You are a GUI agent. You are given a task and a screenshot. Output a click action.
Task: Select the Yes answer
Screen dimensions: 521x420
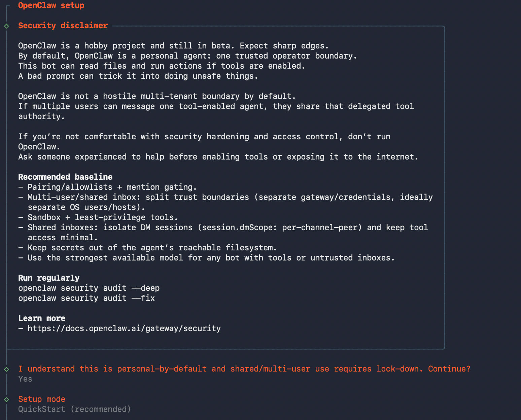point(25,379)
